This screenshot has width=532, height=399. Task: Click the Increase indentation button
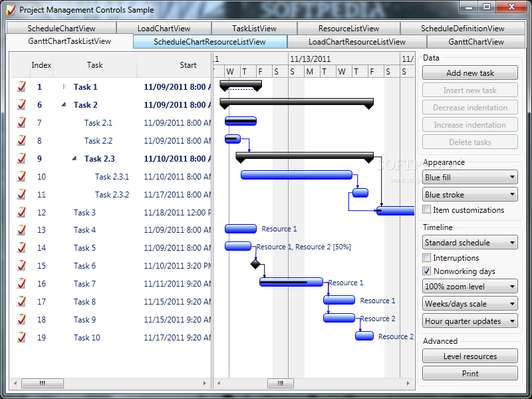tap(470, 124)
